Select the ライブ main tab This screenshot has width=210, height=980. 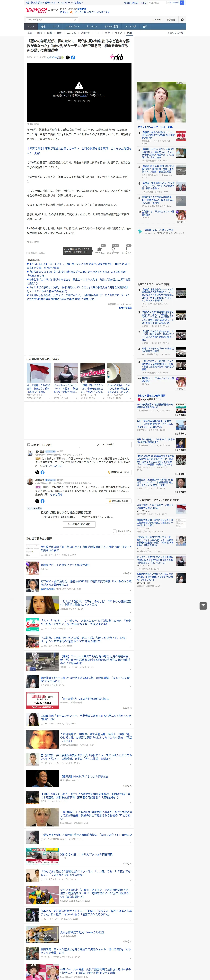[x=56, y=27]
